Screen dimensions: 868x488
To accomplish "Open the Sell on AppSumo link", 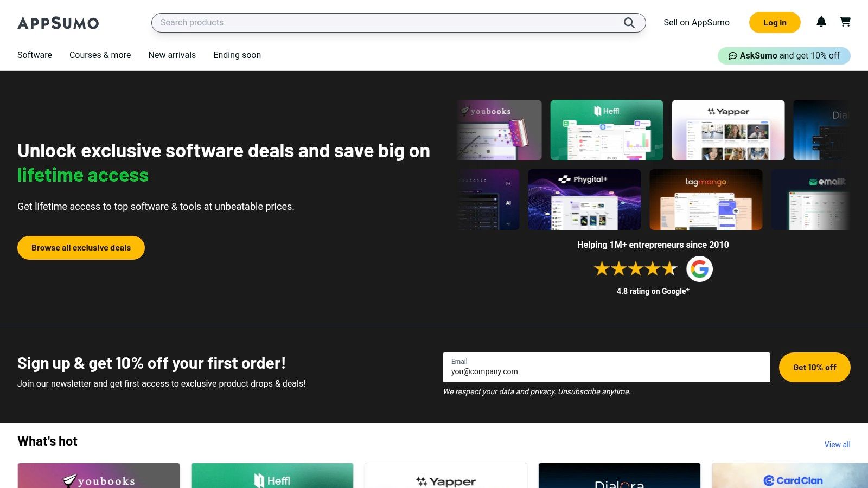I will pyautogui.click(x=697, y=22).
